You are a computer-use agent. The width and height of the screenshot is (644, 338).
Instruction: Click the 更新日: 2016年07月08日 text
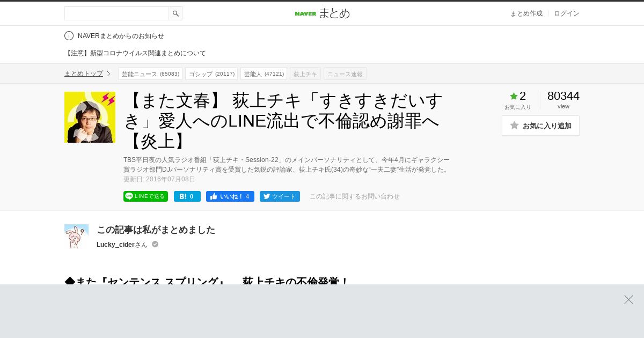tap(159, 179)
